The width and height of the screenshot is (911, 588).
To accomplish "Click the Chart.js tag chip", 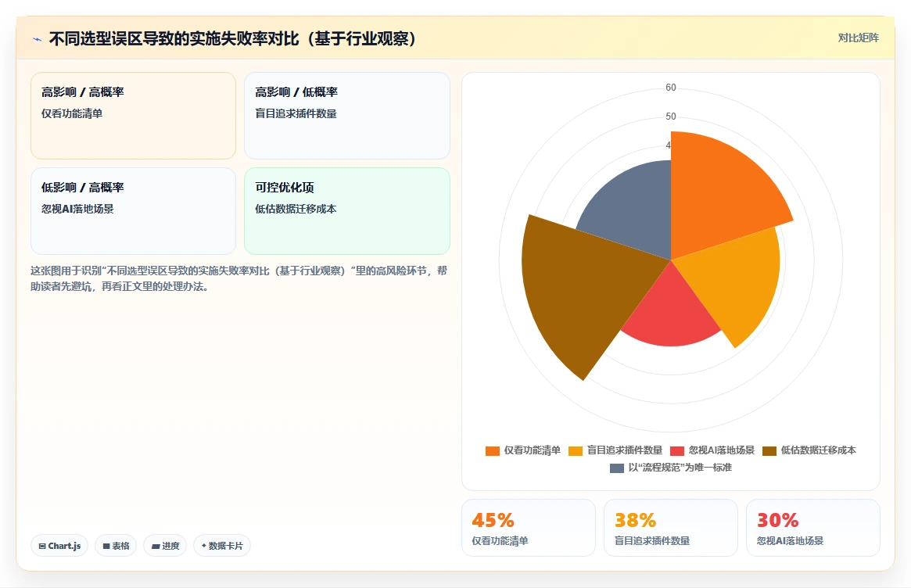I will tap(59, 546).
